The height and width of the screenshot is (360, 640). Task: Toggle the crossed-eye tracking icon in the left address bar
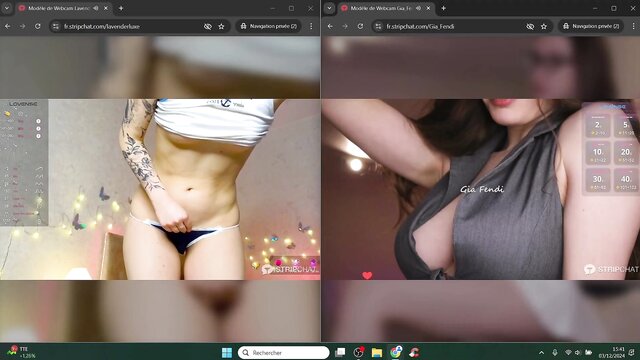208,26
